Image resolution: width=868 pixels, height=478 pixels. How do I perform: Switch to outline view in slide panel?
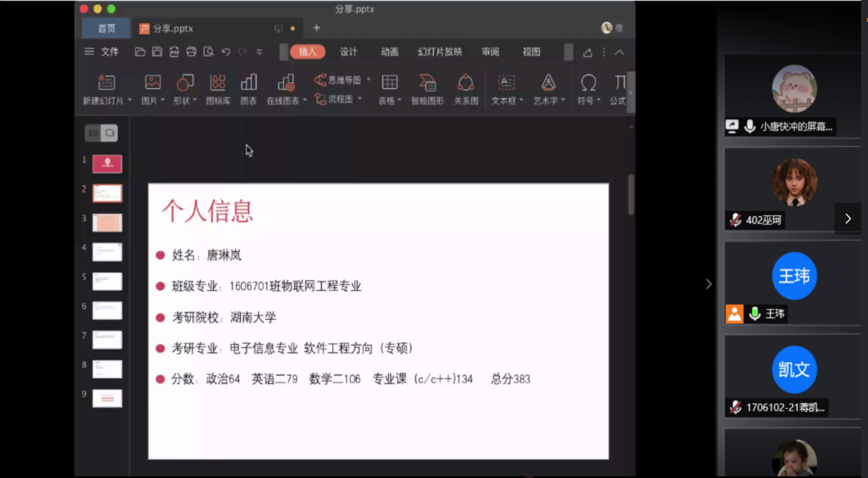pos(93,133)
